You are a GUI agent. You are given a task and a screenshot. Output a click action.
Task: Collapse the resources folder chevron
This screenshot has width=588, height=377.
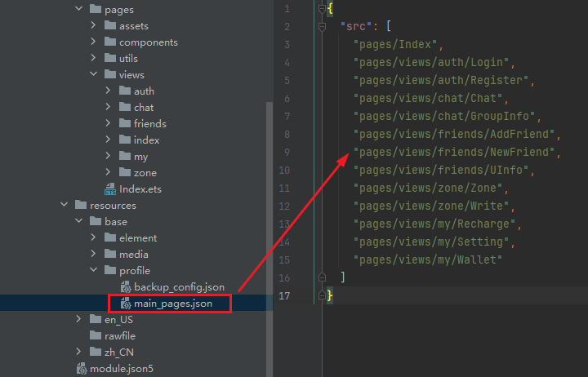65,205
